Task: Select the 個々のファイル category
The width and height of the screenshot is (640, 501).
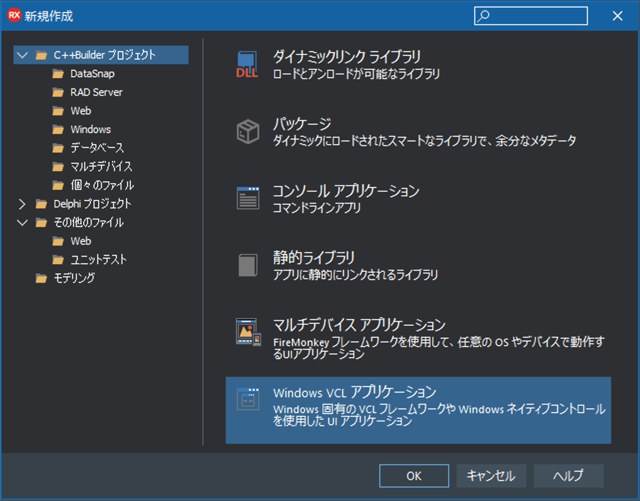Action: point(102,185)
